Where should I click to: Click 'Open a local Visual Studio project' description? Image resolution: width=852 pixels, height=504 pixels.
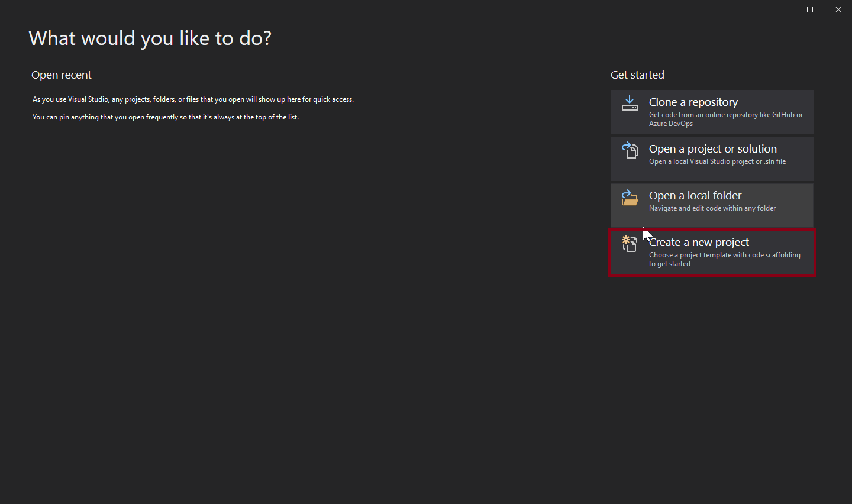717,161
